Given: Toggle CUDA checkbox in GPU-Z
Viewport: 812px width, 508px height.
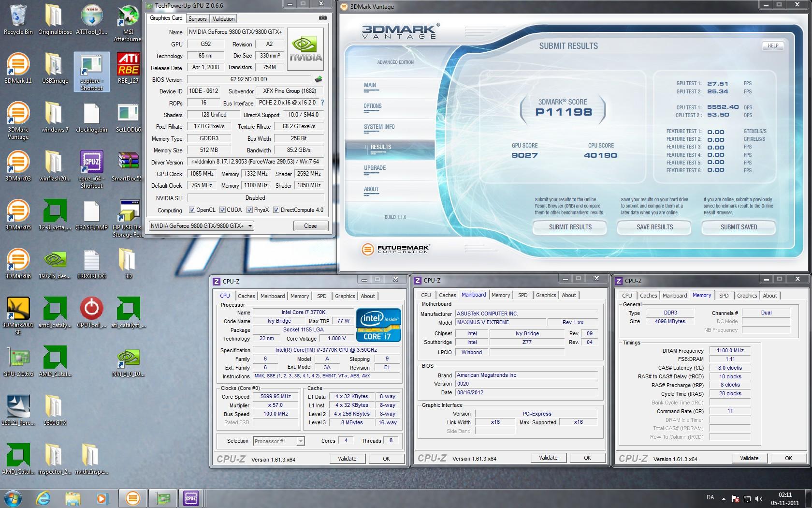Looking at the screenshot, I should (x=222, y=210).
